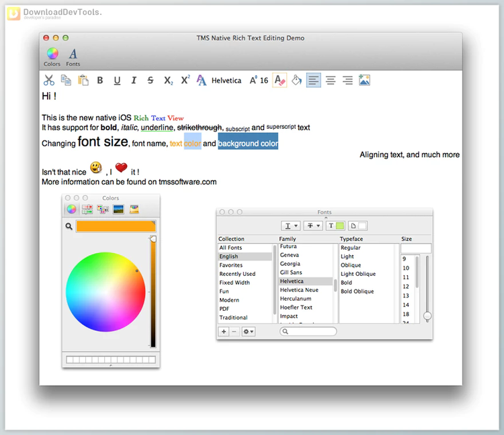Select All Fonts collection
504x435 pixels.
point(245,248)
